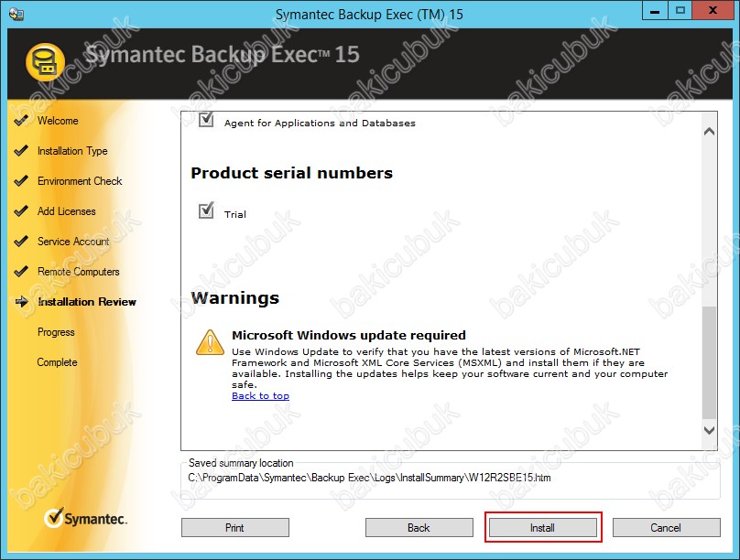Click the scrollbar down arrow
This screenshot has height=560, width=740.
(x=709, y=430)
